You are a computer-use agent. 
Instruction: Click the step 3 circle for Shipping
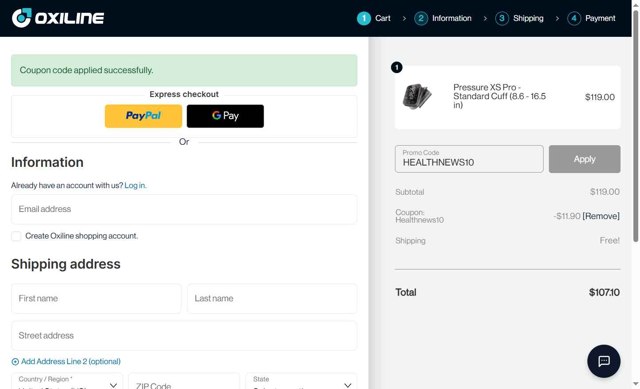[502, 18]
